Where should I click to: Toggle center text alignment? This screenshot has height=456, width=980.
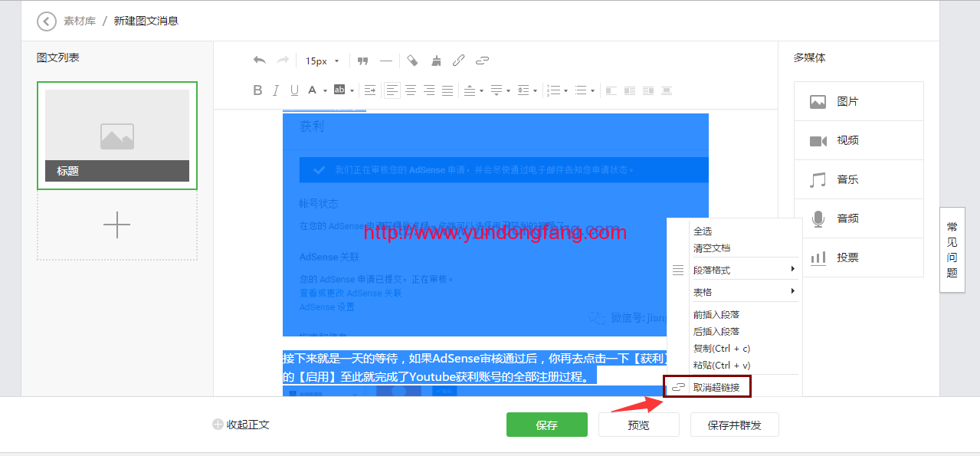coord(411,90)
